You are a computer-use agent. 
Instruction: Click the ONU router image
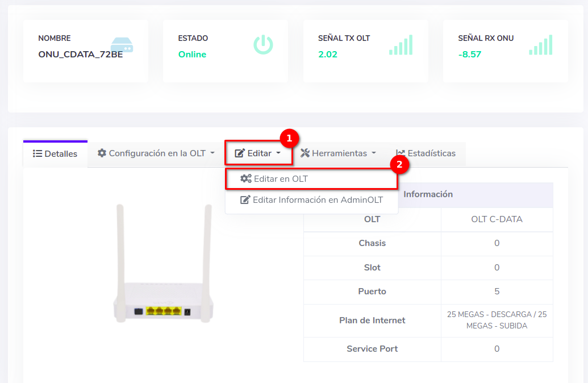[164, 264]
